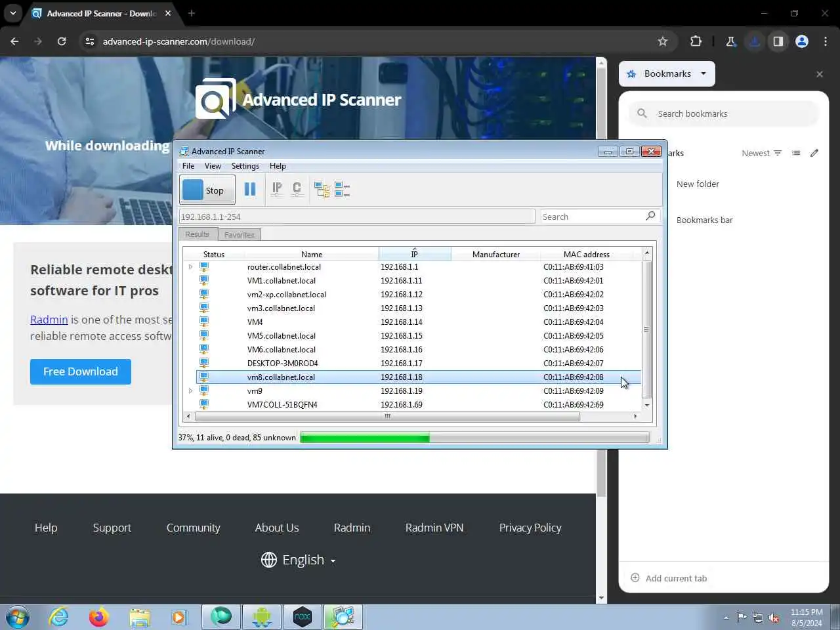
Task: Open the Help footer link
Action: (46, 528)
